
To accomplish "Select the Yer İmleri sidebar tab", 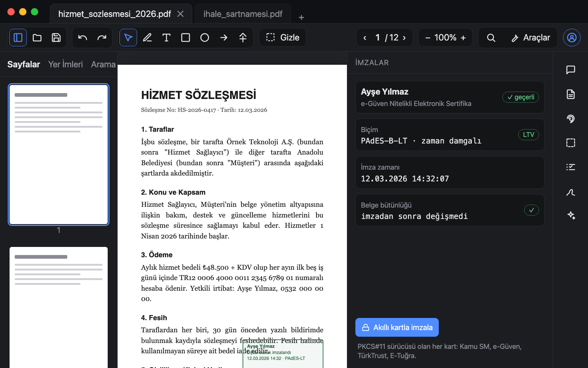I will 65,64.
